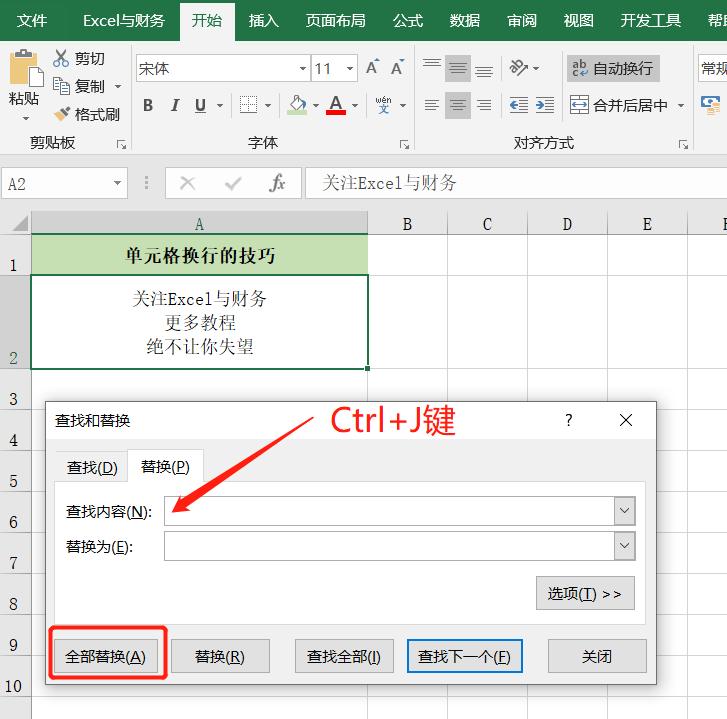Click the Cut (剪切) scissors icon
The image size is (727, 719).
[x=61, y=58]
